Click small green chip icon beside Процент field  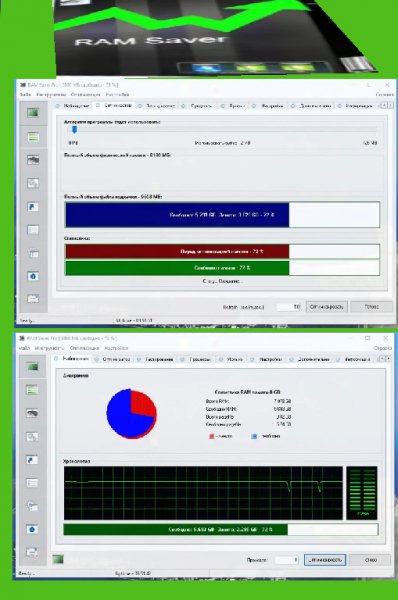[58, 559]
